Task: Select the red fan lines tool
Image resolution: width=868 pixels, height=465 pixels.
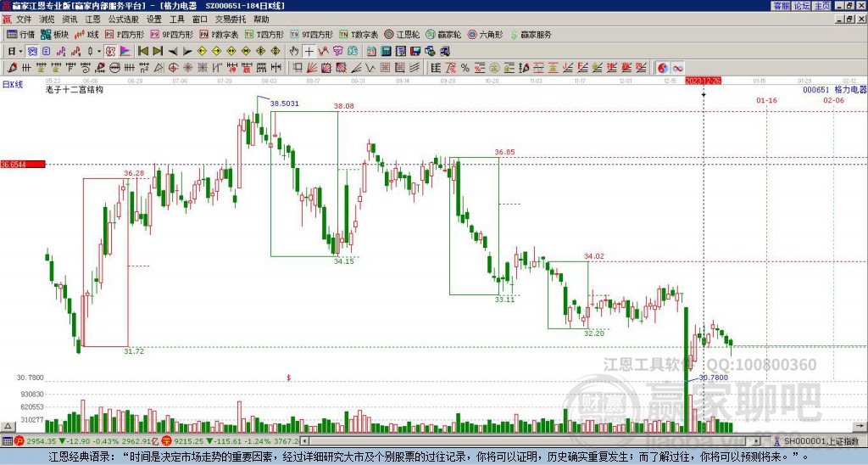Action: coord(312,68)
